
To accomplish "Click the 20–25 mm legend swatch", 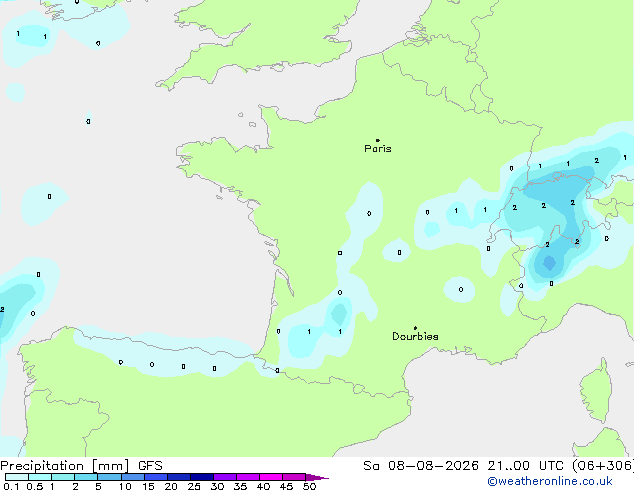I will (179, 477).
